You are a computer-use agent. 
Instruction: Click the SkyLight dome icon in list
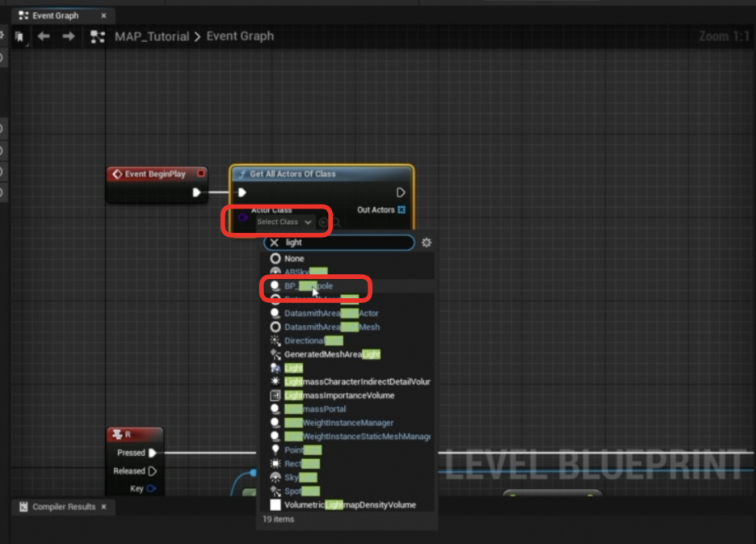coord(275,478)
